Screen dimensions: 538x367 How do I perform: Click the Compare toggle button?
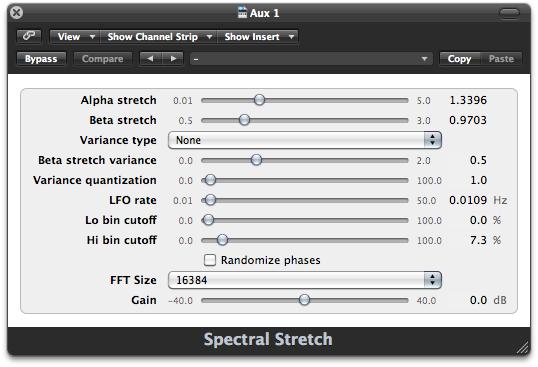[x=103, y=59]
